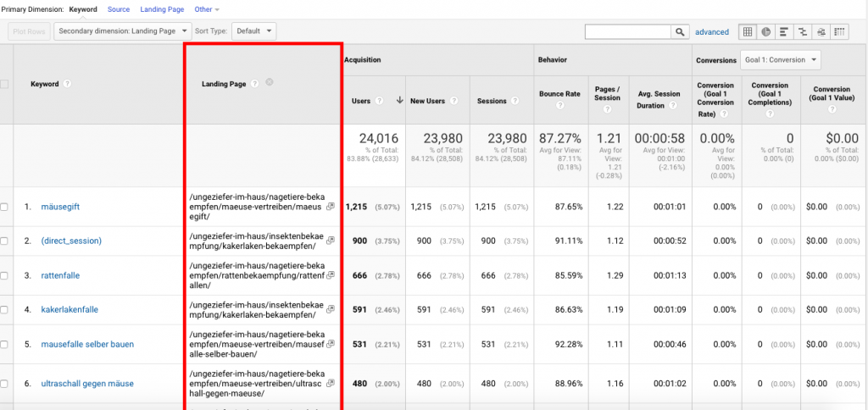Sort by the Bounce Rate column header

[x=559, y=94]
